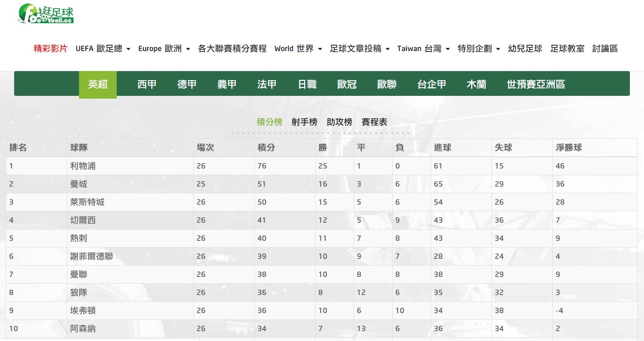Viewport: 644px width, 341px height.
Task: Open the 賽程表 schedule sub-tab
Action: (374, 122)
